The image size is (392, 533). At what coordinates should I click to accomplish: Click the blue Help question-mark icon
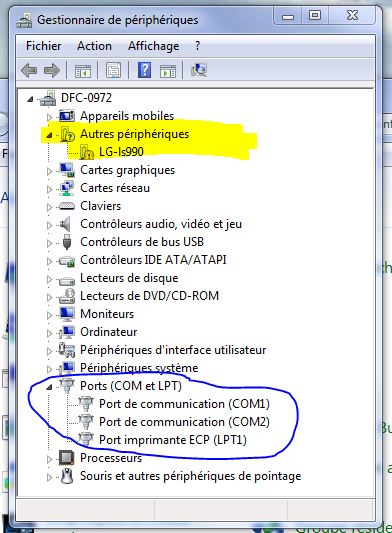tap(144, 70)
